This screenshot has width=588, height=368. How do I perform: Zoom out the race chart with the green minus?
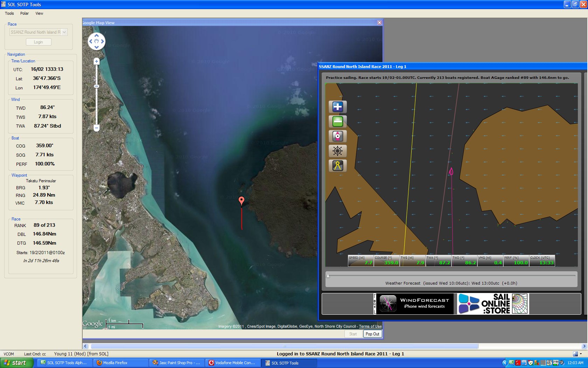(x=337, y=122)
